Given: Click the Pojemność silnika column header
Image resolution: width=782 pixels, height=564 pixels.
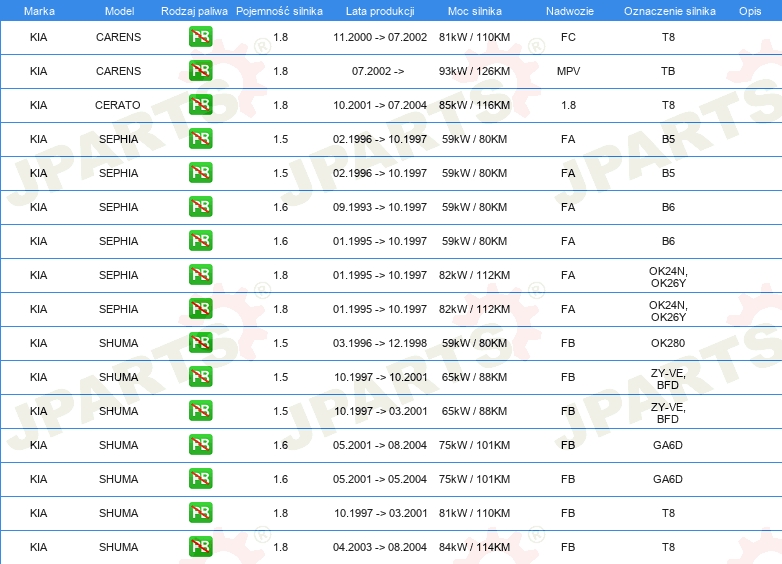Looking at the screenshot, I should (279, 11).
